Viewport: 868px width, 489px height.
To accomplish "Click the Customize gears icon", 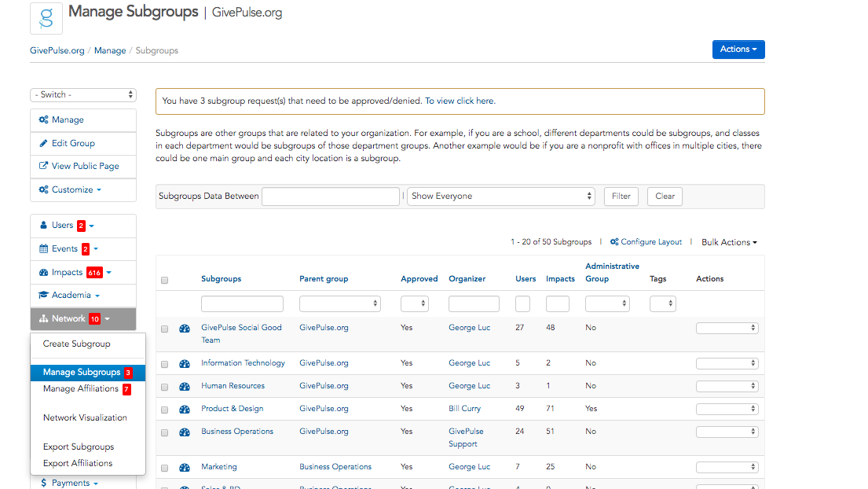I will click(44, 189).
